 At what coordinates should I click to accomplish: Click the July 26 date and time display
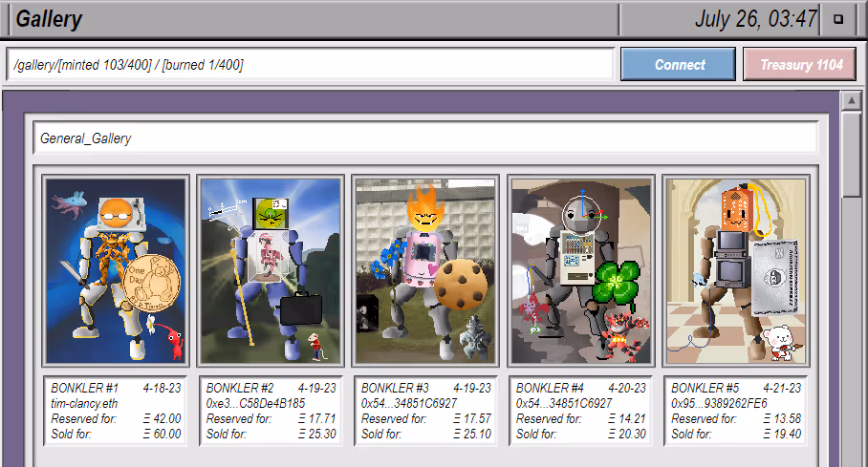755,19
